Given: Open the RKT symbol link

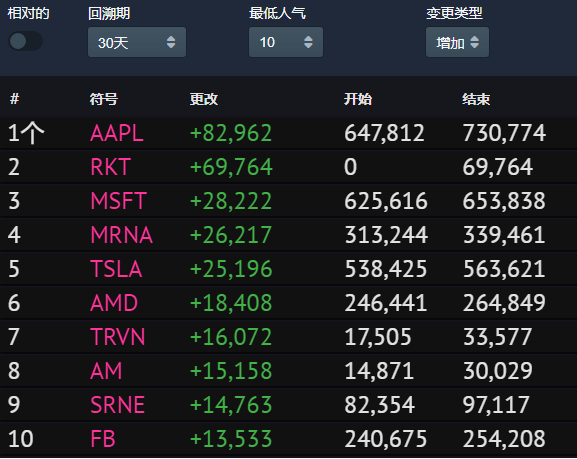Looking at the screenshot, I should click(110, 167).
